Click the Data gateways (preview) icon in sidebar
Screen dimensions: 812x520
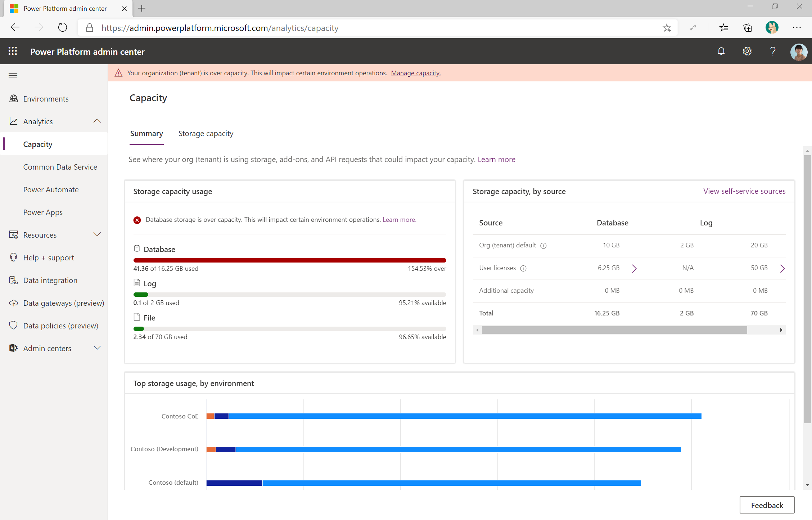14,302
